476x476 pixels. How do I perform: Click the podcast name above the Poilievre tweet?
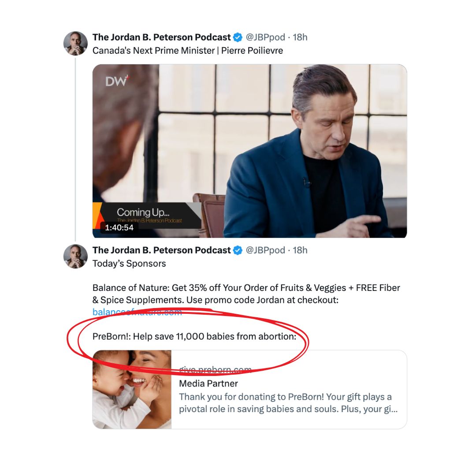[161, 37]
